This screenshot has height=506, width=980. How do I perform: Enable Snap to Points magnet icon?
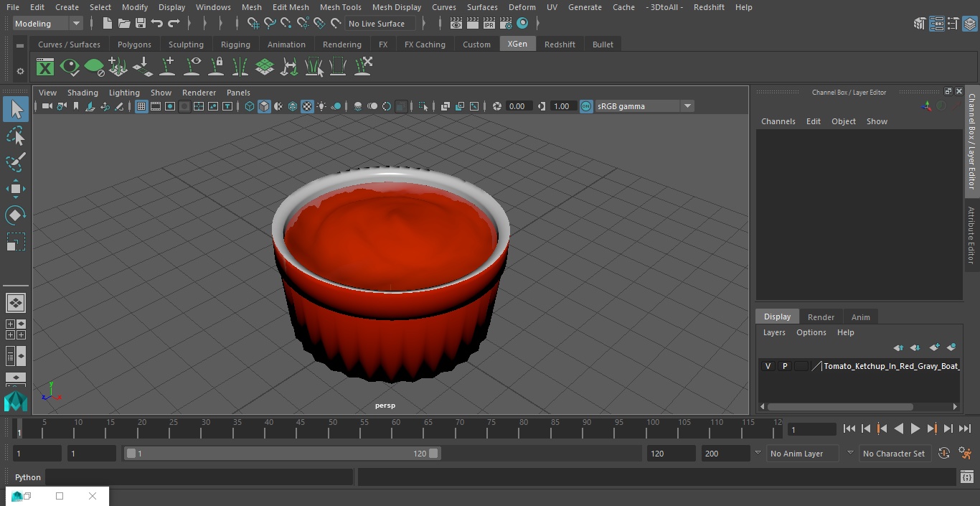[286, 24]
